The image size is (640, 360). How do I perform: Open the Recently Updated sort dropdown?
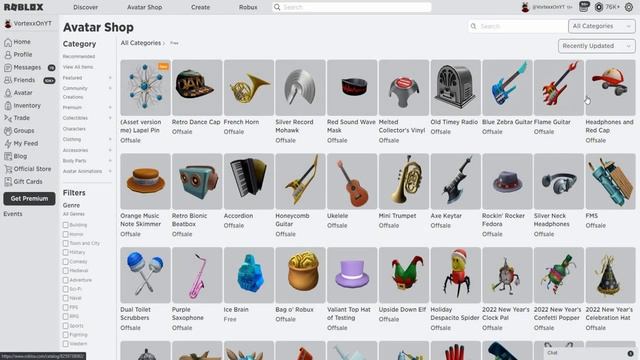coord(597,46)
